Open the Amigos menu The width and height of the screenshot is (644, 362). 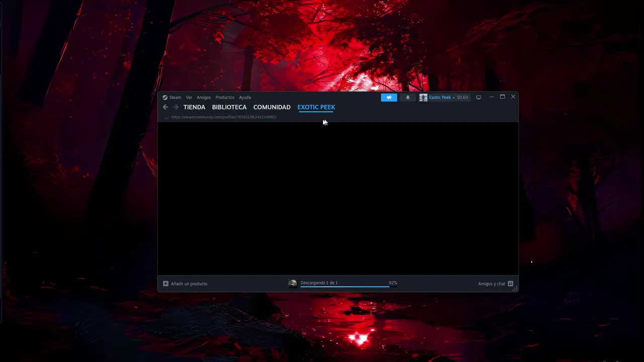(204, 98)
